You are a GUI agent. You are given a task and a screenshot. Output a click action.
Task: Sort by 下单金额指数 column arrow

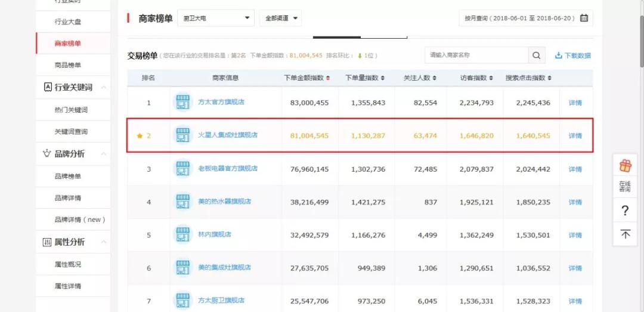pyautogui.click(x=328, y=78)
